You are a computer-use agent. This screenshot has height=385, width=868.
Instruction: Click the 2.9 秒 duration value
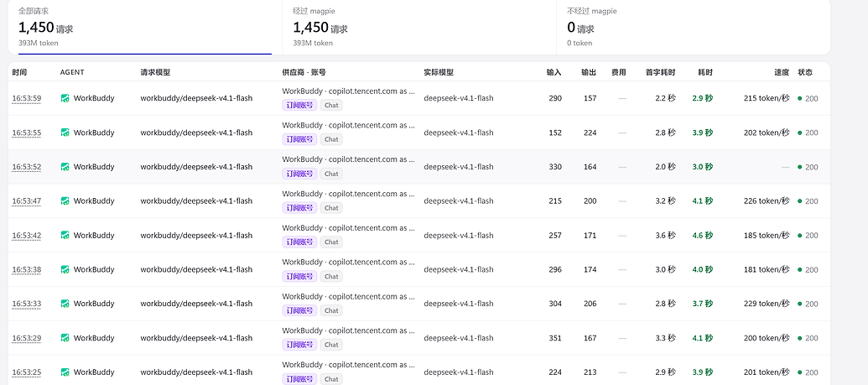point(703,99)
